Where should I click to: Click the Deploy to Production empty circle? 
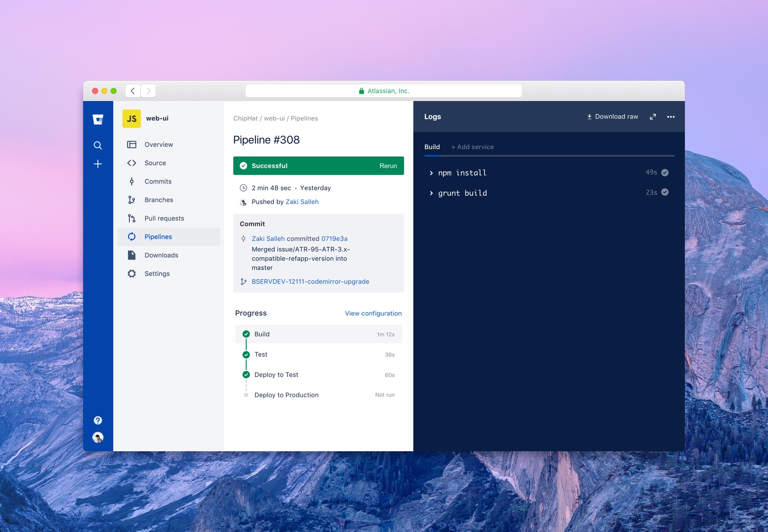[x=246, y=395]
